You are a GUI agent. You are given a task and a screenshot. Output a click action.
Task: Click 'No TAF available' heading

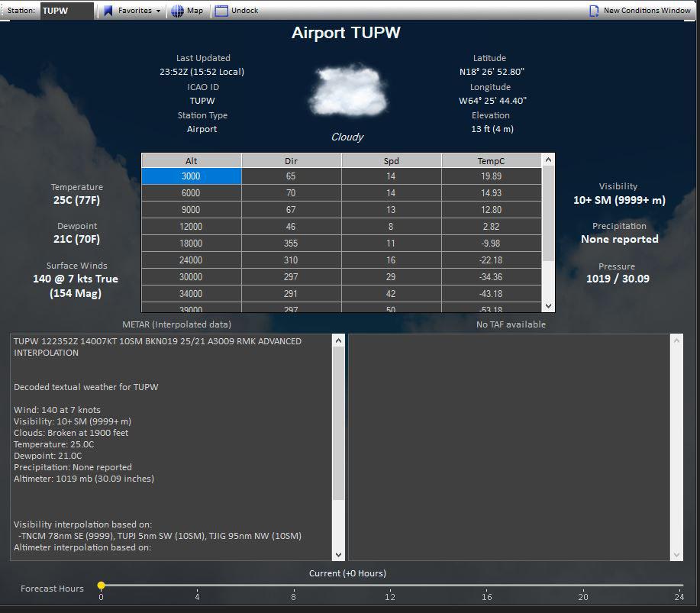511,324
